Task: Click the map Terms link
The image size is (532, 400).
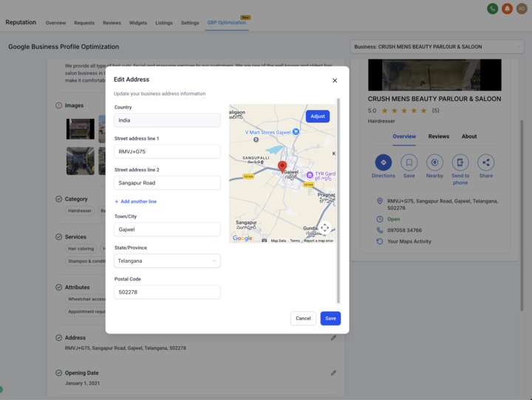Action: (295, 241)
